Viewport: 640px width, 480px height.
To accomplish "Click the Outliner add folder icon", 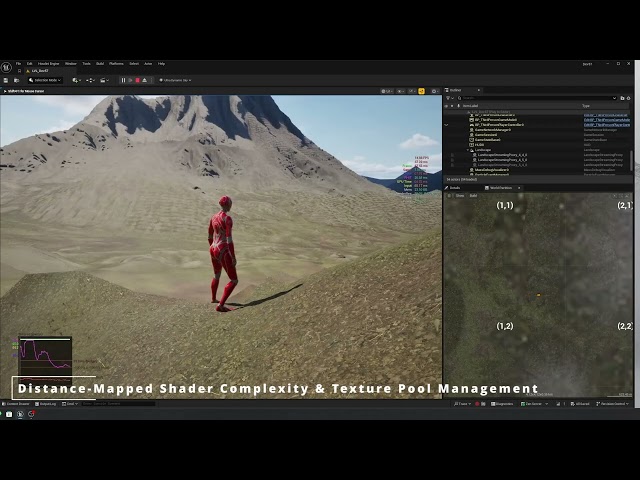I will point(622,98).
